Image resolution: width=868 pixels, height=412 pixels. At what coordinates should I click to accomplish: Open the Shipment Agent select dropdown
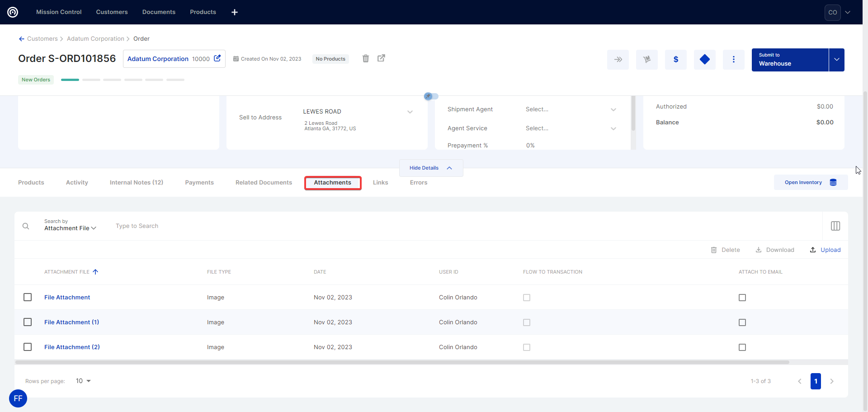point(571,109)
